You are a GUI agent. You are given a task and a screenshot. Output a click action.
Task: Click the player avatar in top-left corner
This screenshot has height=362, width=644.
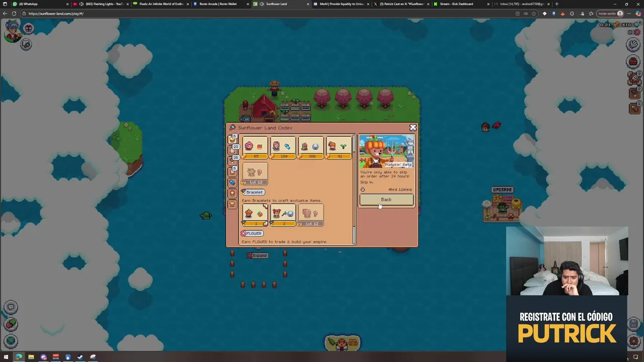tap(12, 31)
